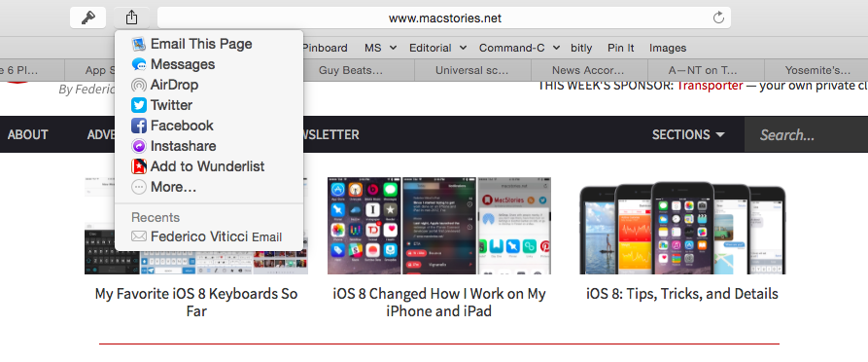Choose Instashare from share menu

coord(209,146)
